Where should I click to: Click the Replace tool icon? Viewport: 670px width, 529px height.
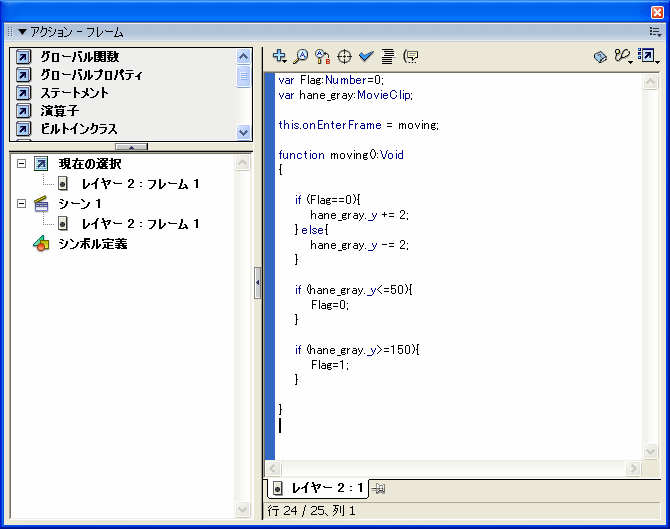coord(323,56)
